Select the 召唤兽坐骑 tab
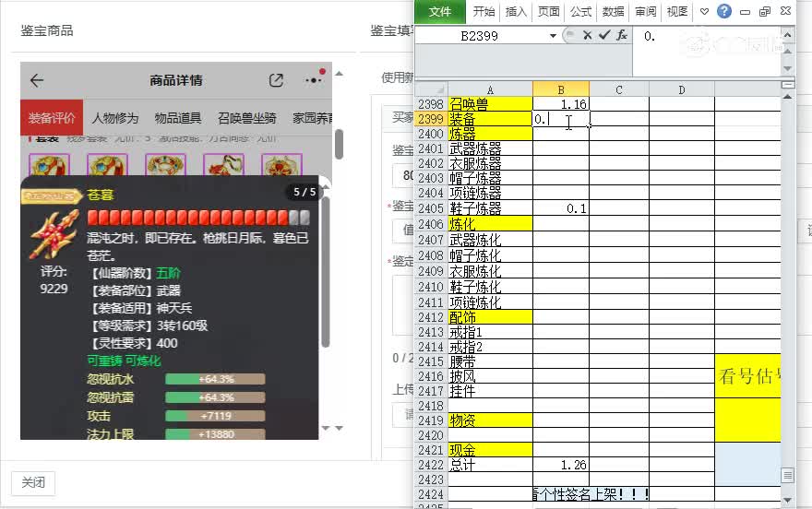Viewport: 812px width, 509px height. [246, 118]
